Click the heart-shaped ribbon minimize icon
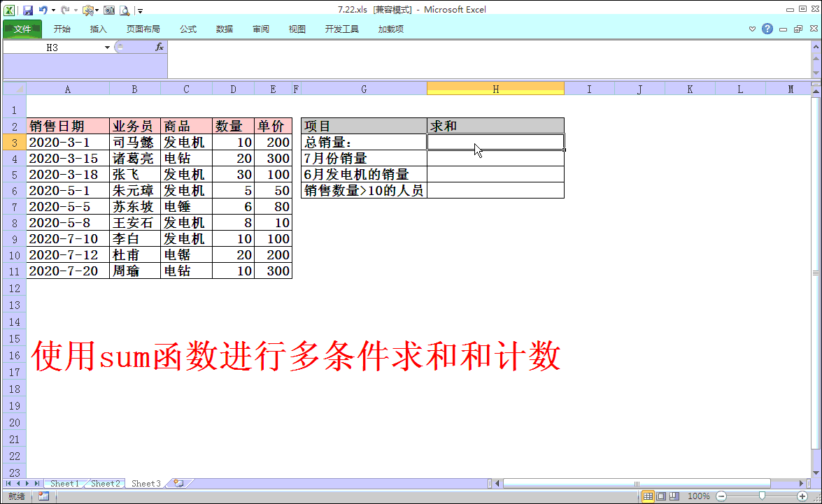Viewport: 822px width, 504px height. [x=752, y=29]
